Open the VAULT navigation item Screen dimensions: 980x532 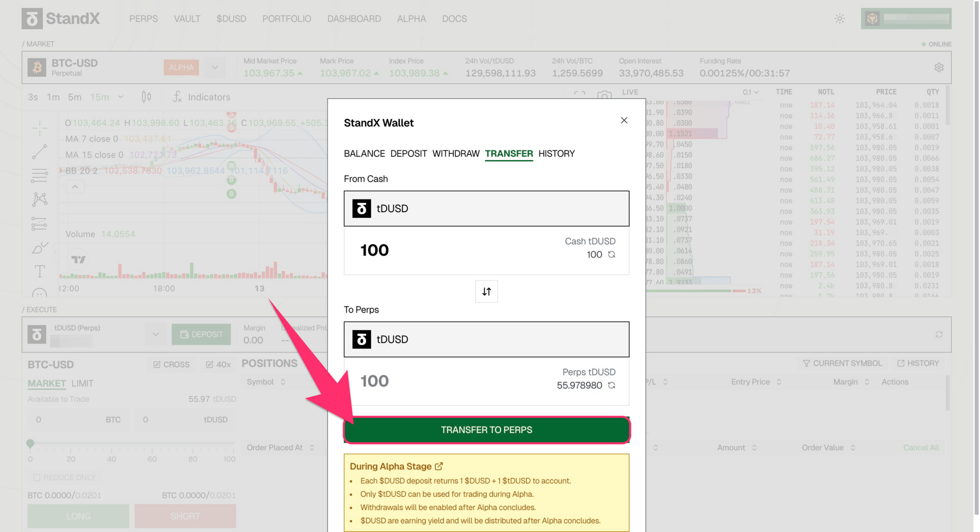[x=187, y=19]
